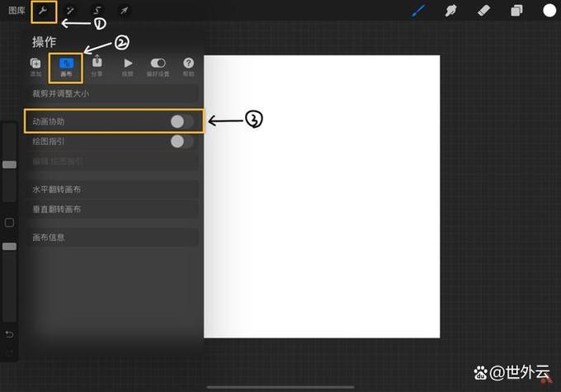Select the Brush paint tool
561x392 pixels.
(x=418, y=11)
